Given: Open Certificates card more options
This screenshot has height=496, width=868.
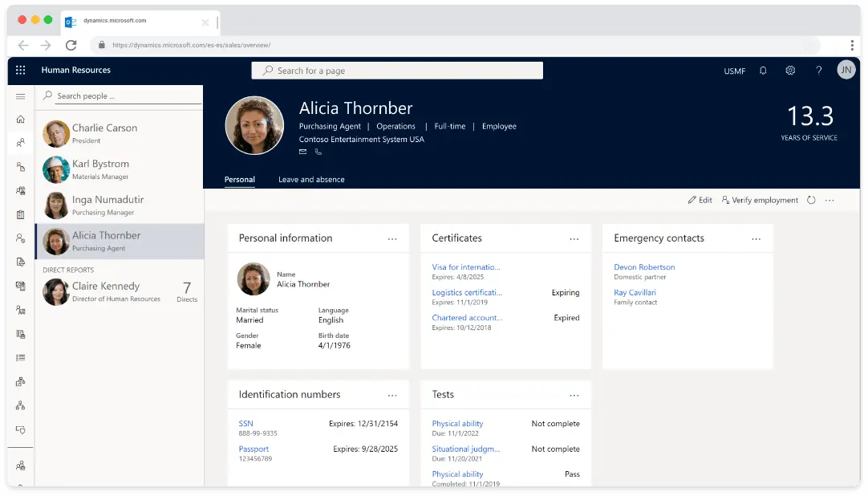Looking at the screenshot, I should [574, 238].
